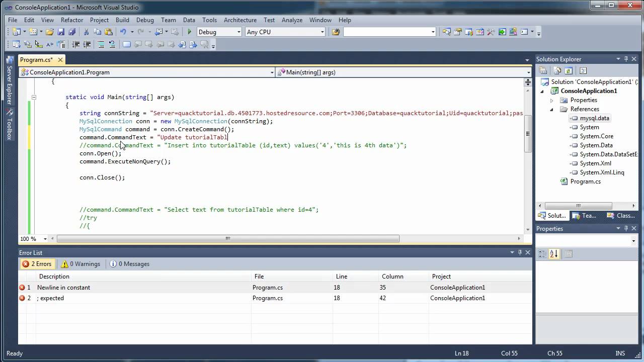Toggle bookmark on the current line
644x362 pixels.
coord(126,44)
